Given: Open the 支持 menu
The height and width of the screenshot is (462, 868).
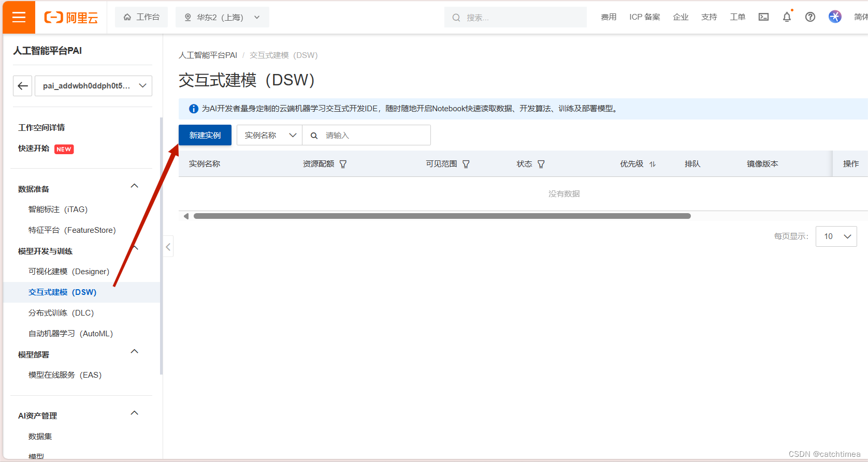Looking at the screenshot, I should [709, 17].
